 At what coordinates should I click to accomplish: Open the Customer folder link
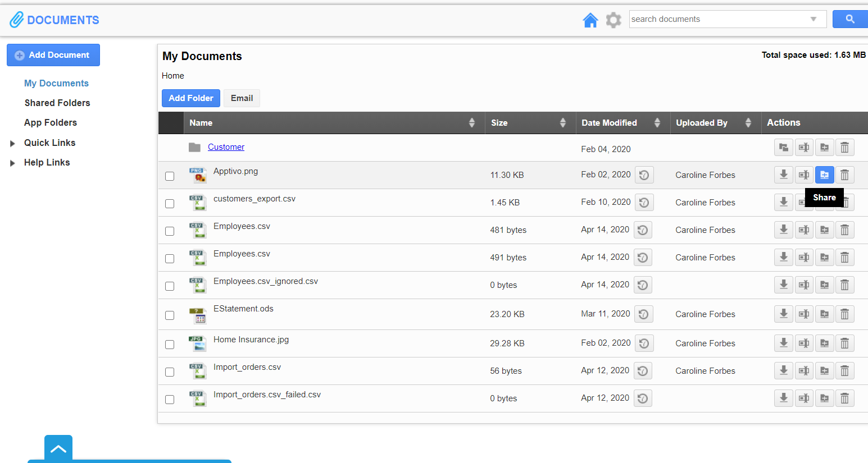pyautogui.click(x=226, y=146)
